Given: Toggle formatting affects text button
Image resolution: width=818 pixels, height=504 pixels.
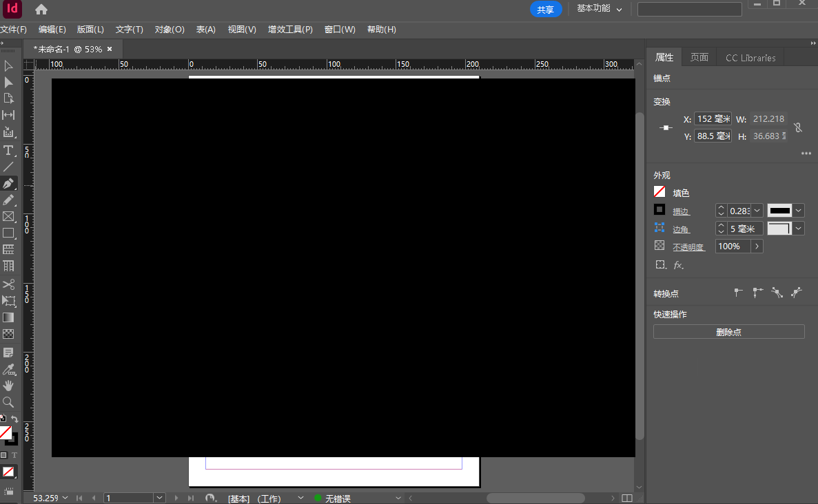Looking at the screenshot, I should coord(14,455).
